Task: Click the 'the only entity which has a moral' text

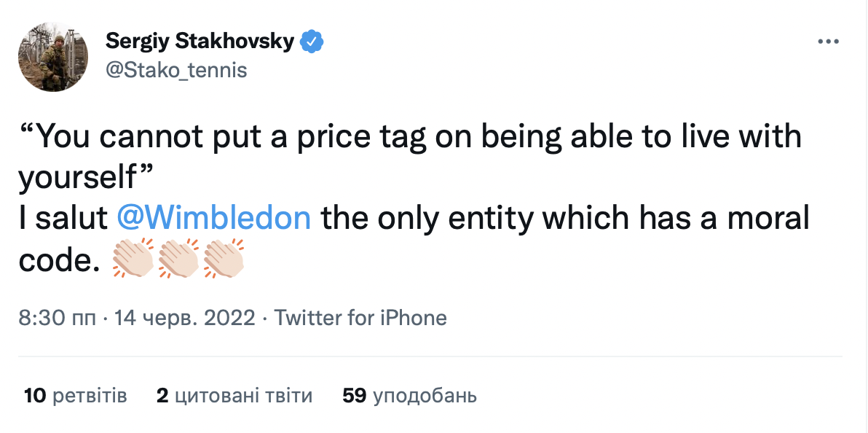Action: [x=564, y=218]
